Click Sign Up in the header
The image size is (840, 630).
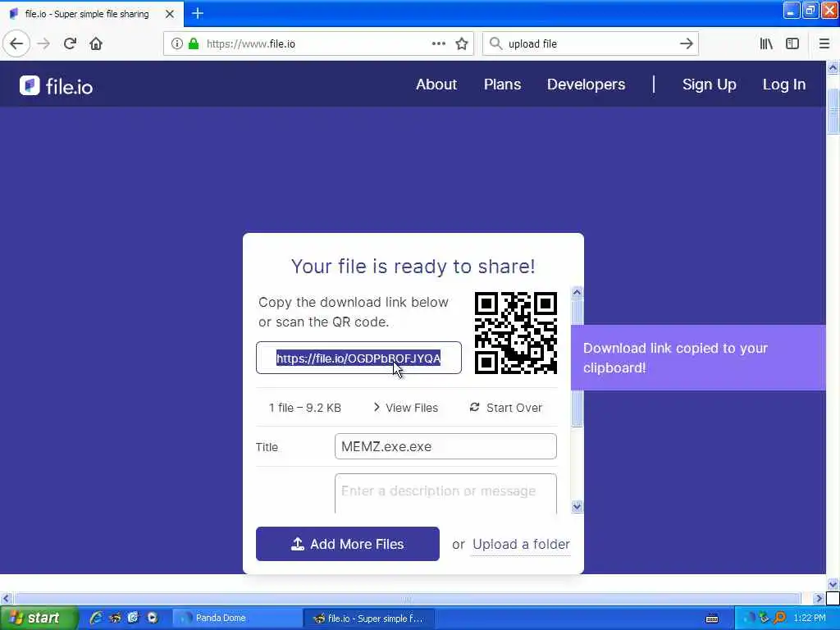(709, 84)
